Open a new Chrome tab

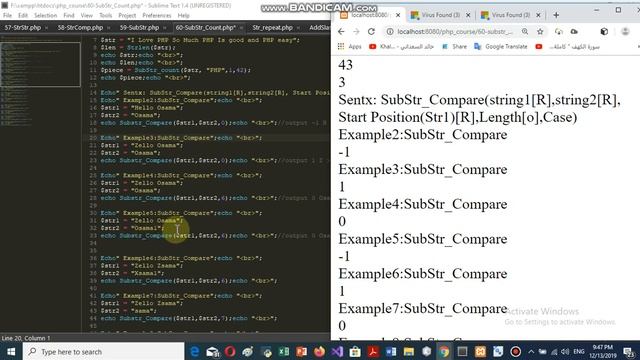(x=556, y=15)
